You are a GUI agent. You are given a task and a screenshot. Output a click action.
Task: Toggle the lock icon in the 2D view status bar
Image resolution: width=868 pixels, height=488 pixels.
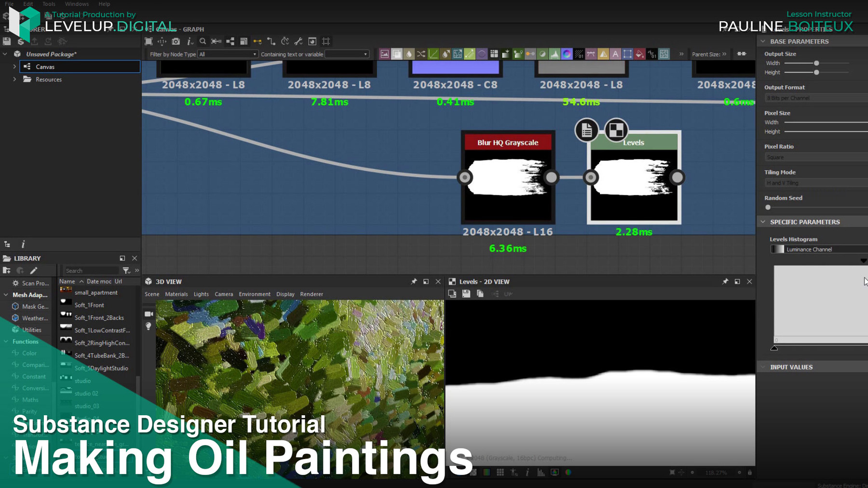[750, 473]
